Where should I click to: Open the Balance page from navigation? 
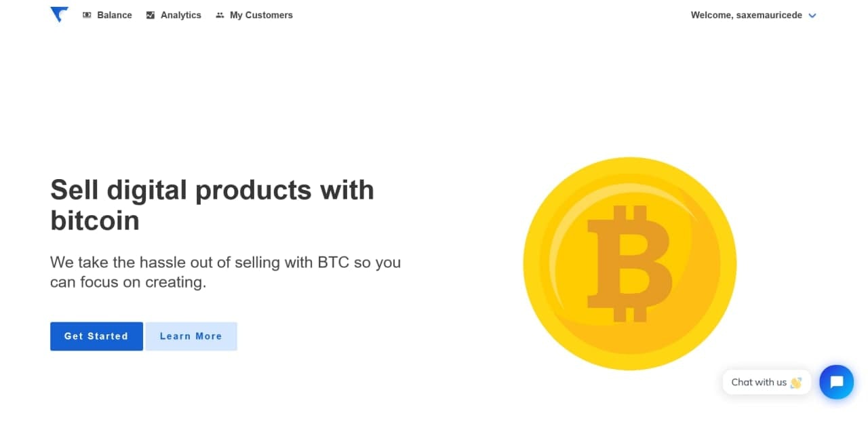pyautogui.click(x=114, y=14)
